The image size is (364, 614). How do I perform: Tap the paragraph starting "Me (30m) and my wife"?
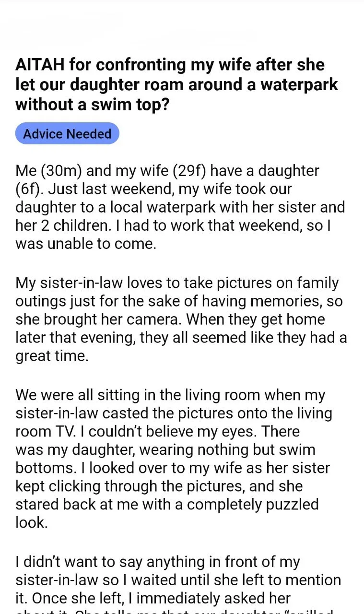180,207
